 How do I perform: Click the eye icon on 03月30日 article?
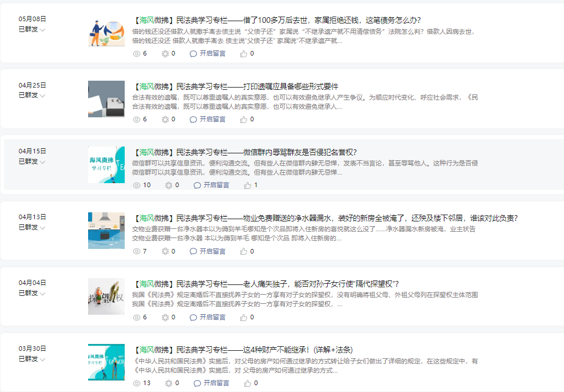[137, 383]
